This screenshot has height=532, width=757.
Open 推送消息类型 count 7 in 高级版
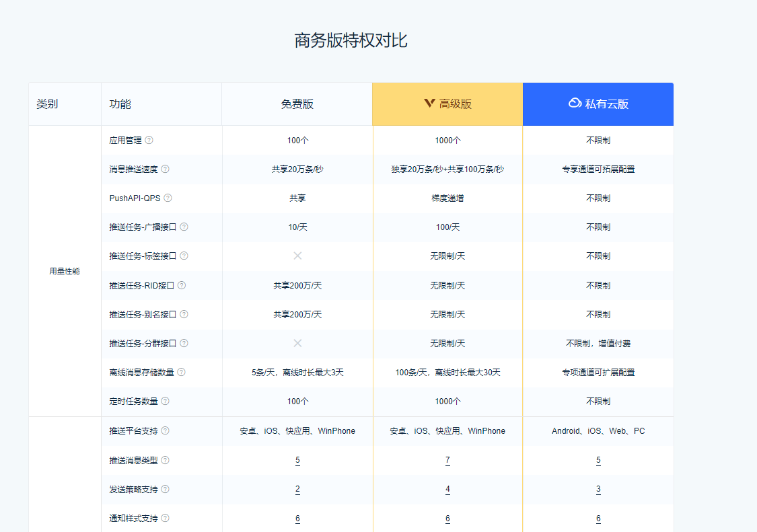click(447, 460)
